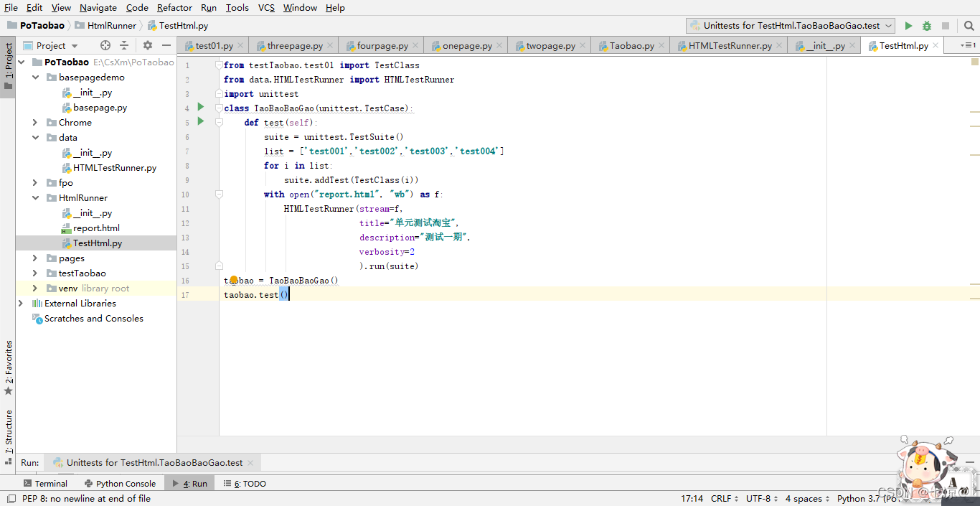
Task: Expand the testTaobao folder
Action: coord(35,273)
